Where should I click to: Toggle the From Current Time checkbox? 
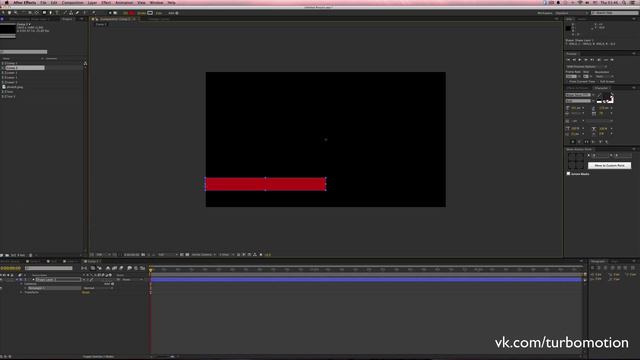(567, 81)
